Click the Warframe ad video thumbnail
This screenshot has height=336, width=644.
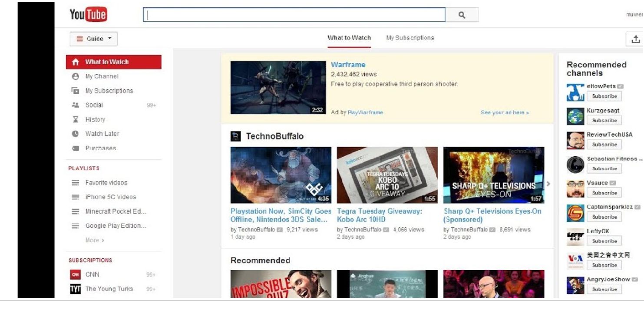click(278, 88)
